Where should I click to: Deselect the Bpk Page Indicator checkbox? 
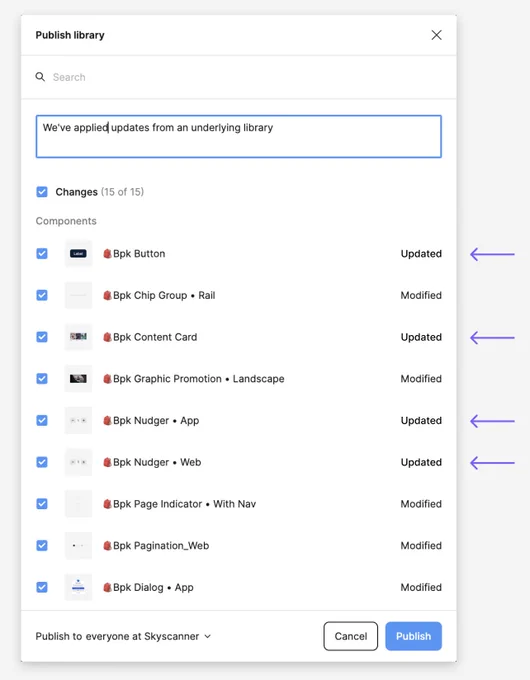[42, 504]
